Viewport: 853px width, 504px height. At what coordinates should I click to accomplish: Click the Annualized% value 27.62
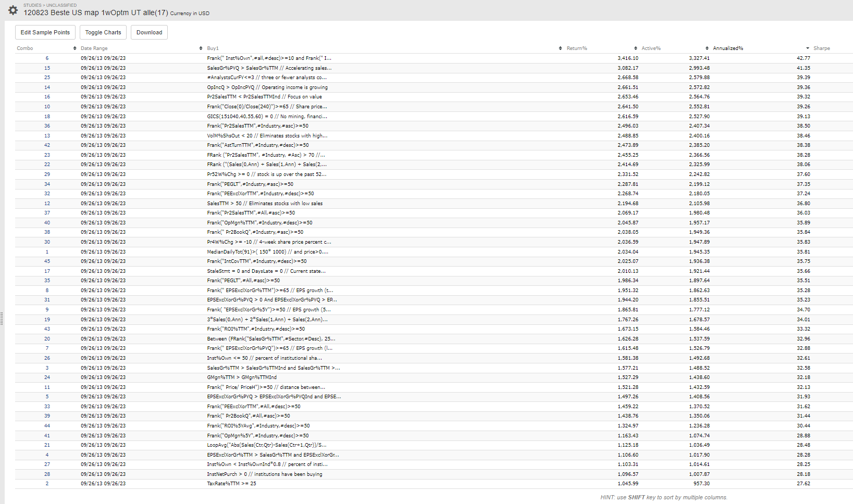tap(803, 484)
